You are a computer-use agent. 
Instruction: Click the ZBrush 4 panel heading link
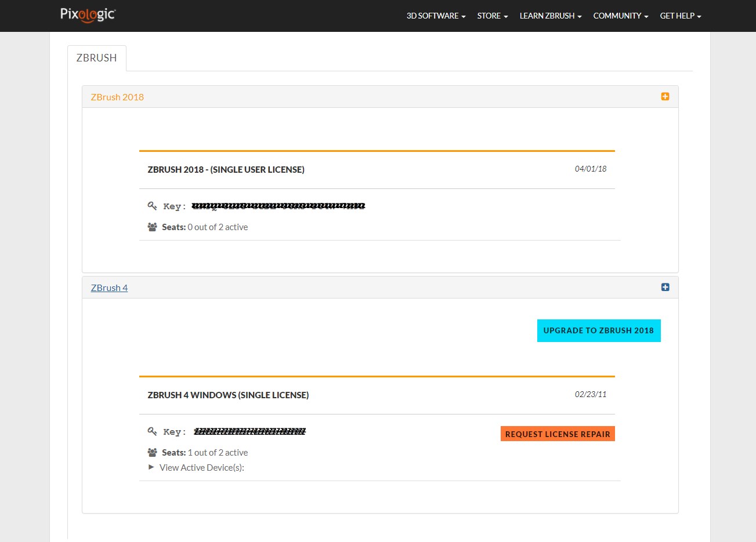click(109, 288)
